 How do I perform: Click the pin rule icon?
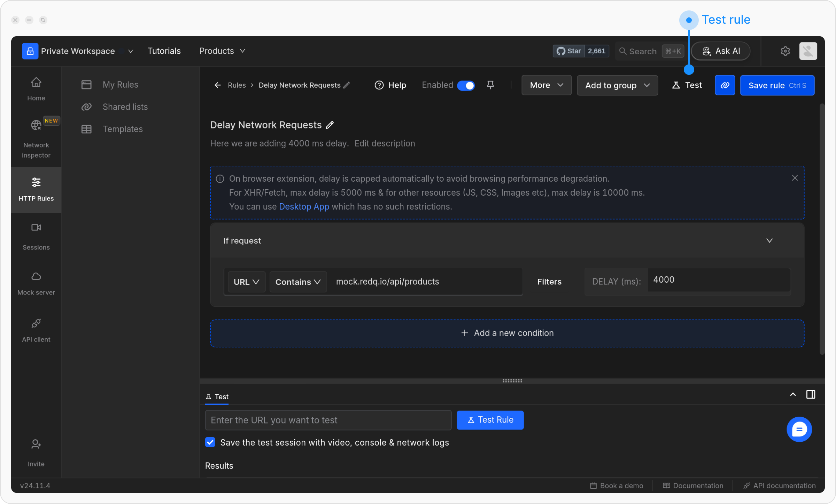pyautogui.click(x=490, y=85)
